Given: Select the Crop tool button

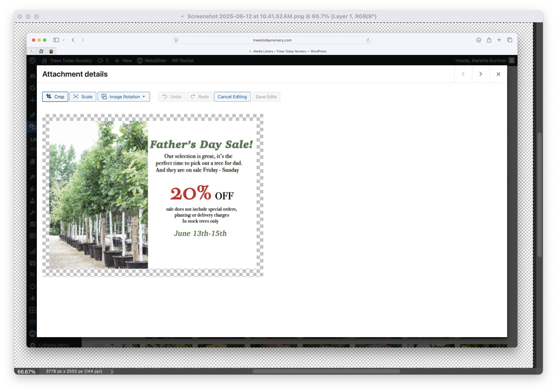Looking at the screenshot, I should pyautogui.click(x=55, y=97).
